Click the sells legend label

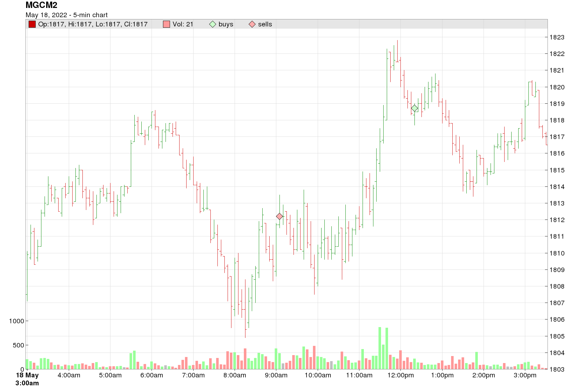click(x=265, y=24)
